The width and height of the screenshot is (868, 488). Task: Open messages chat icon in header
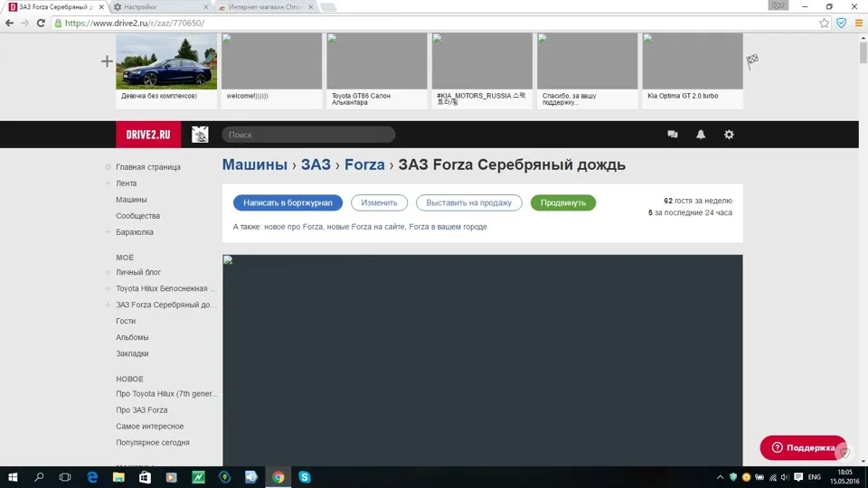(673, 135)
